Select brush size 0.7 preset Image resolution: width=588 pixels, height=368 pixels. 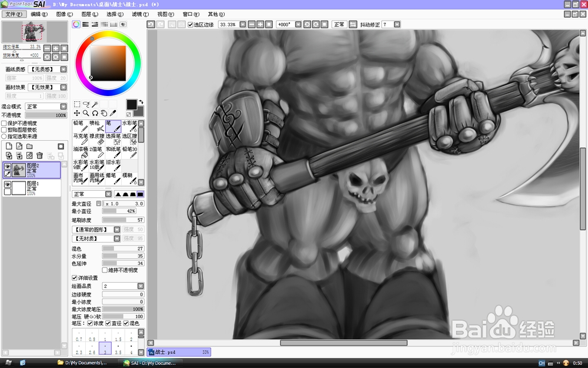click(x=79, y=336)
